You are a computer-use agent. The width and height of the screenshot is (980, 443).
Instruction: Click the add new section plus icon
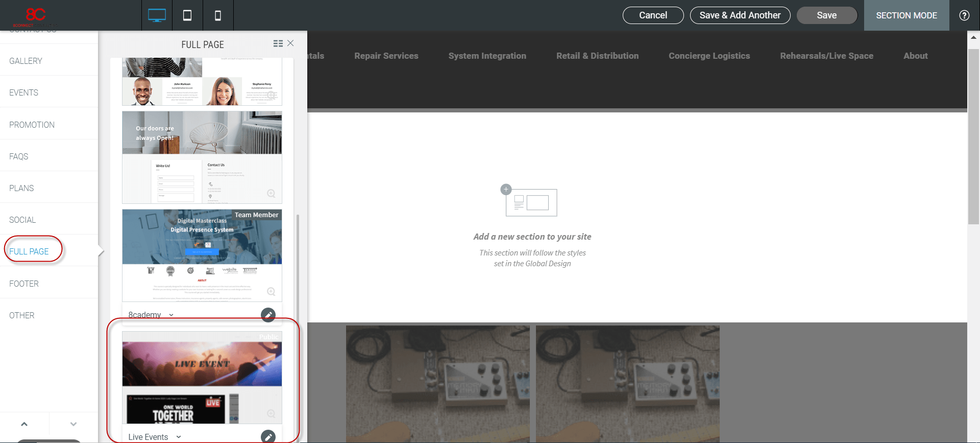(506, 190)
